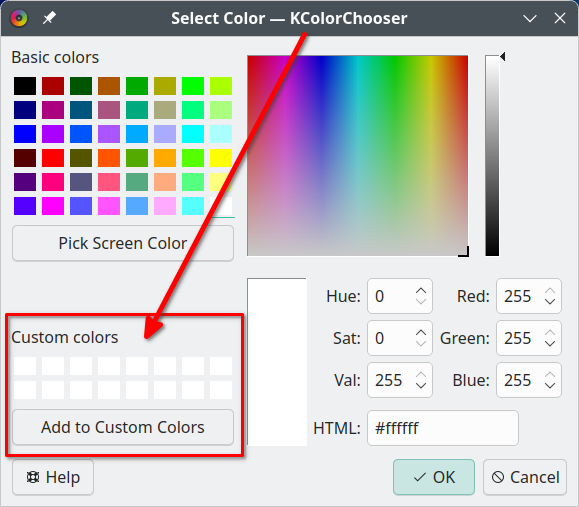579x507 pixels.
Task: Select the first empty custom color slot
Action: (25, 366)
